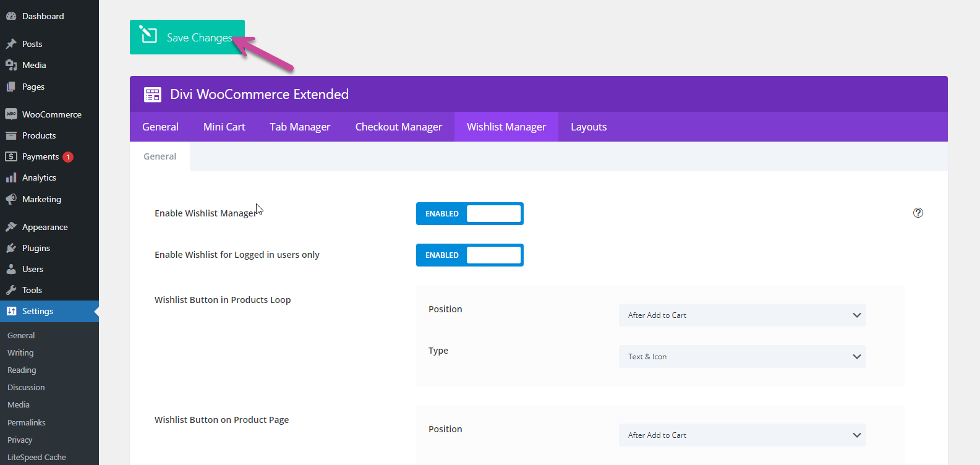Click the Dashboard gauge icon
Image resolution: width=980 pixels, height=465 pixels.
click(x=11, y=16)
